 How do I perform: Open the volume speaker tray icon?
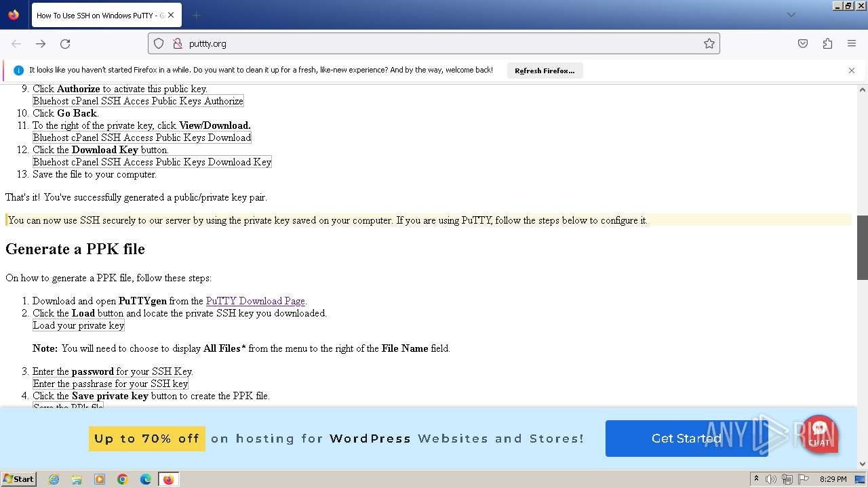(771, 479)
